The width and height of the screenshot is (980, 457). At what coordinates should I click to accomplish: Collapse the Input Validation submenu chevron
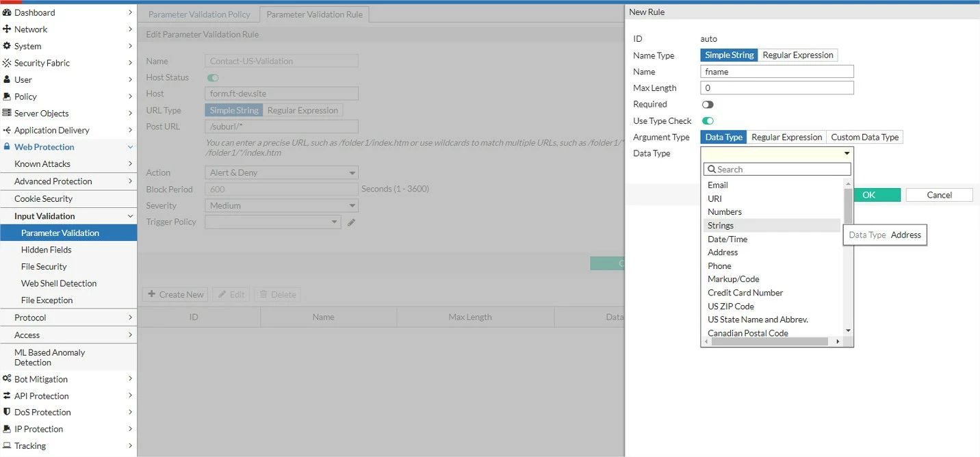(130, 216)
